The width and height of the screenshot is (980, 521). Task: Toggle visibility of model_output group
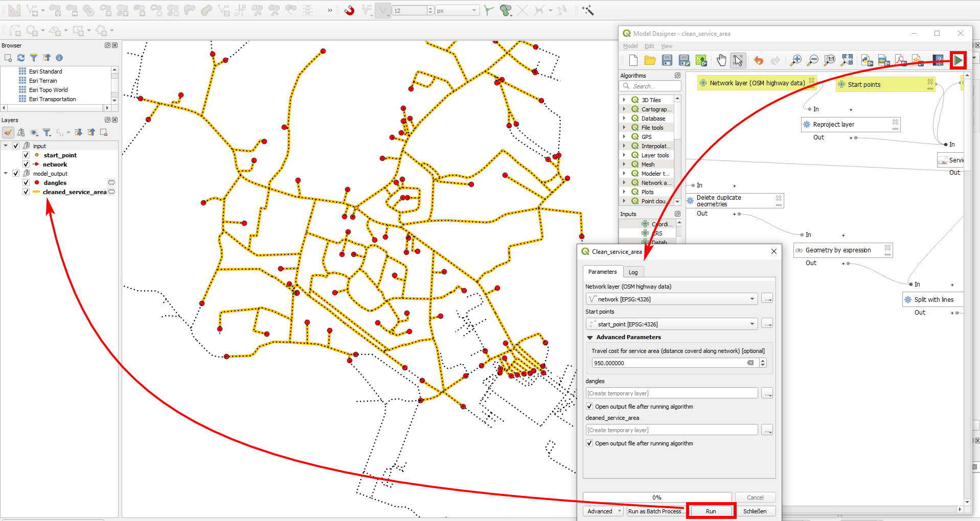[16, 173]
